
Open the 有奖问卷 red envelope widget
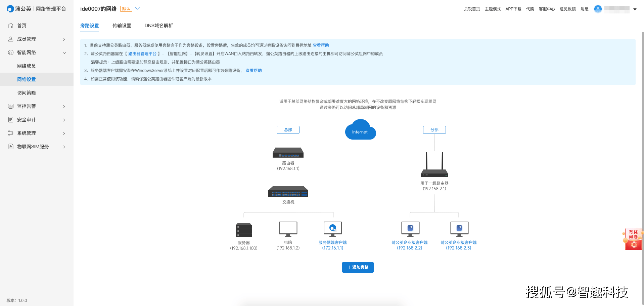[633, 239]
